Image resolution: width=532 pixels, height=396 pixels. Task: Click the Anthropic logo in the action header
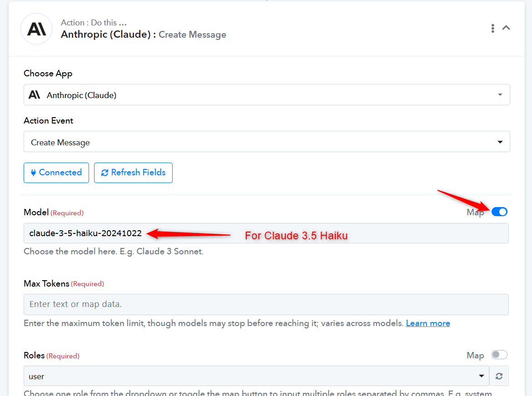36,29
